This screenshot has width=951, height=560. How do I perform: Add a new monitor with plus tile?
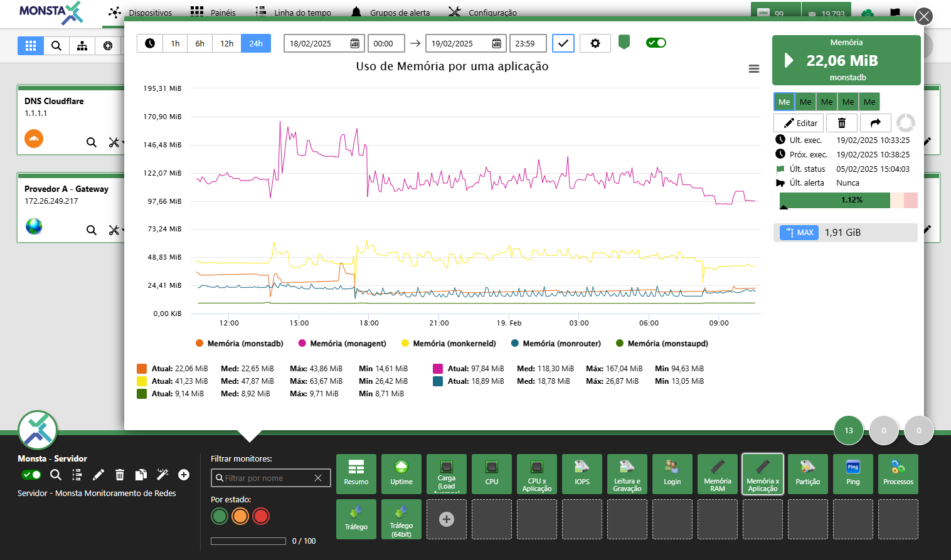click(447, 519)
